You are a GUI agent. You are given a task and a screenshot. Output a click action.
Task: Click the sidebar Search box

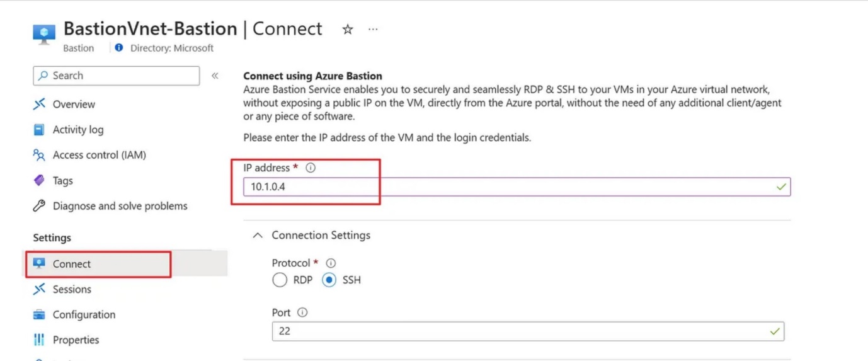click(x=117, y=76)
